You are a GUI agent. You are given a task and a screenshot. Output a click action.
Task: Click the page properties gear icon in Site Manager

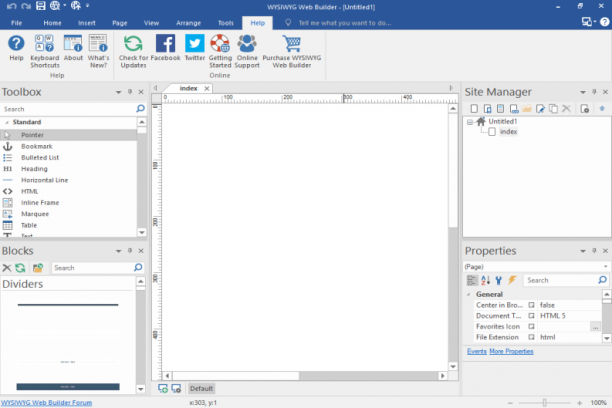(585, 109)
